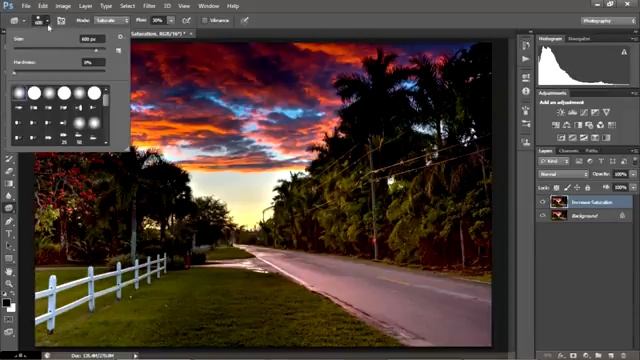Select the Rectangle shape tool
Screen dimensions: 640x360
(9, 259)
